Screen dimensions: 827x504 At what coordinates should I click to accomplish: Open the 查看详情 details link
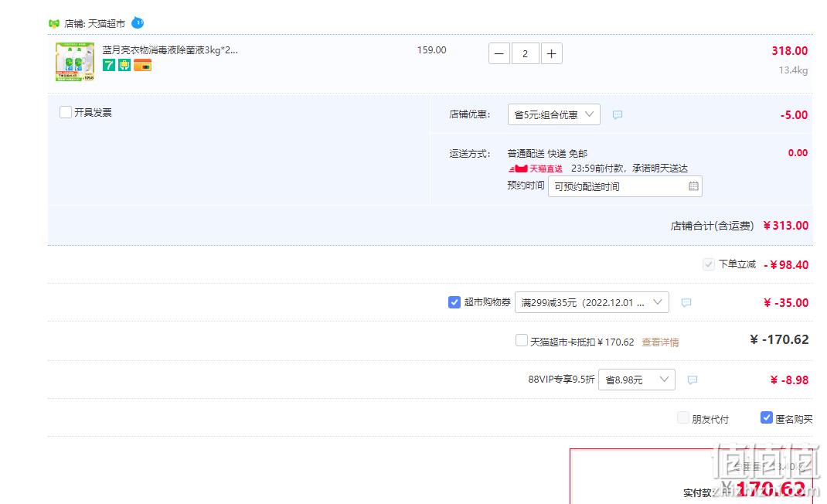point(660,342)
